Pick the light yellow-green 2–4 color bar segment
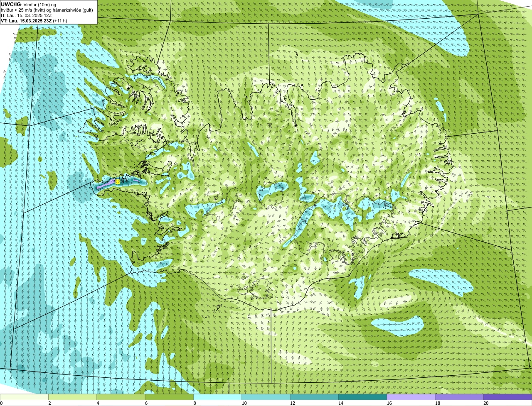This screenshot has height=406, width=532. 73,397
